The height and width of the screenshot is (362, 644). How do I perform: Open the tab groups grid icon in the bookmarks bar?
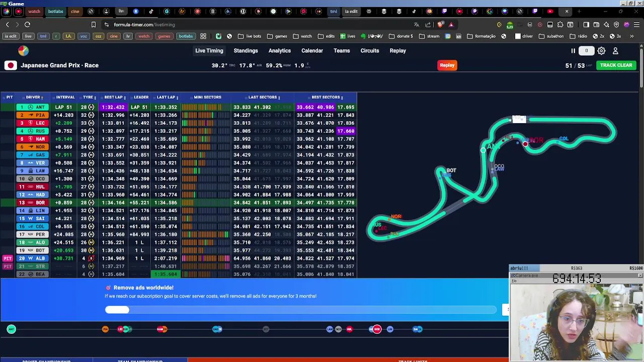point(203,36)
